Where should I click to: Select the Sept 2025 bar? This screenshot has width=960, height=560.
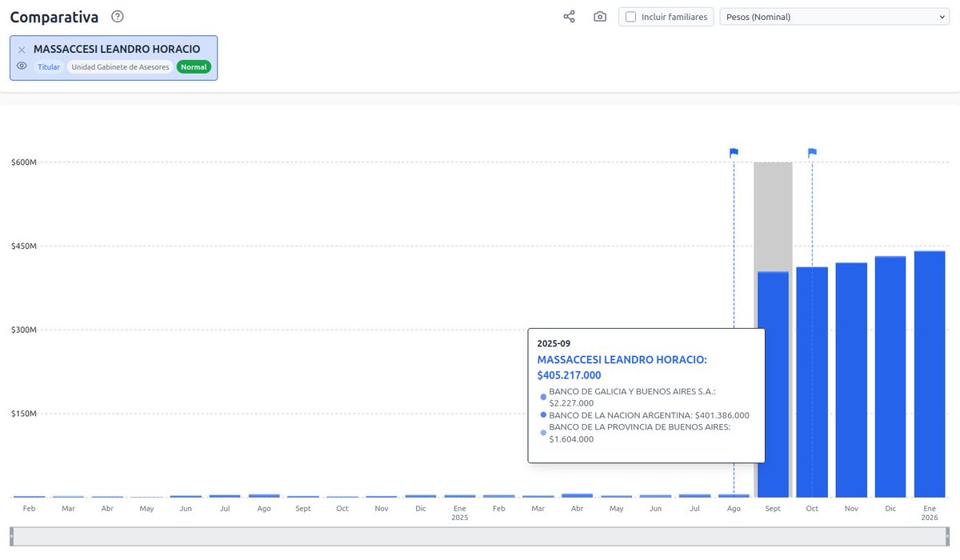773,385
